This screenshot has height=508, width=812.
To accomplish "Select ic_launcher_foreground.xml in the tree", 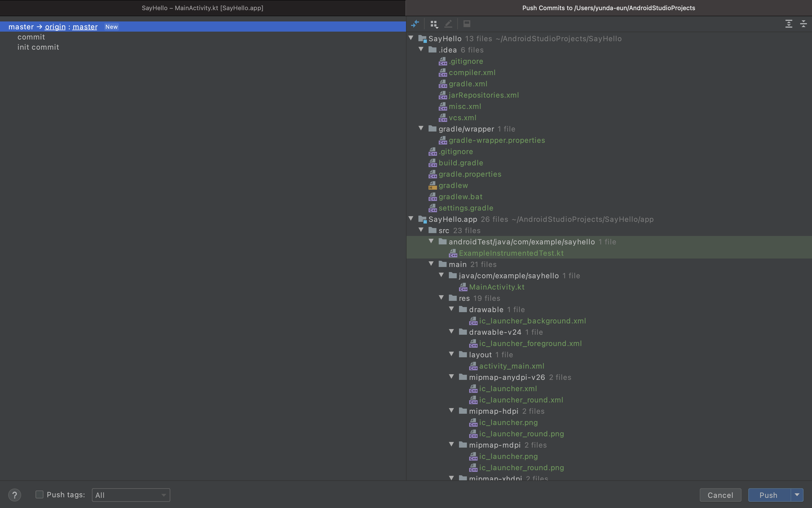I will [x=531, y=343].
